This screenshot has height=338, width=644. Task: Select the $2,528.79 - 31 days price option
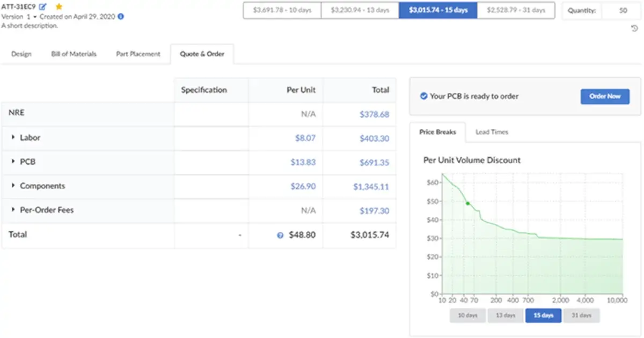(x=516, y=10)
